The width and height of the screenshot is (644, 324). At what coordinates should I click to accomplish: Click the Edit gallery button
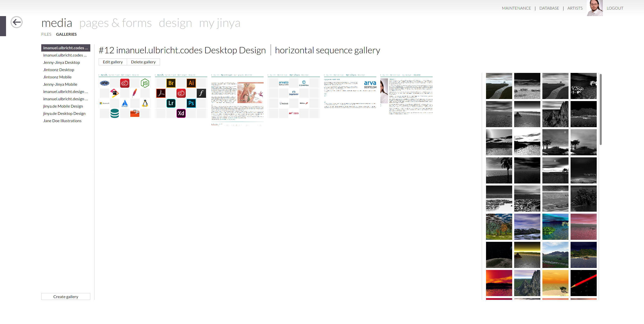[x=113, y=62]
